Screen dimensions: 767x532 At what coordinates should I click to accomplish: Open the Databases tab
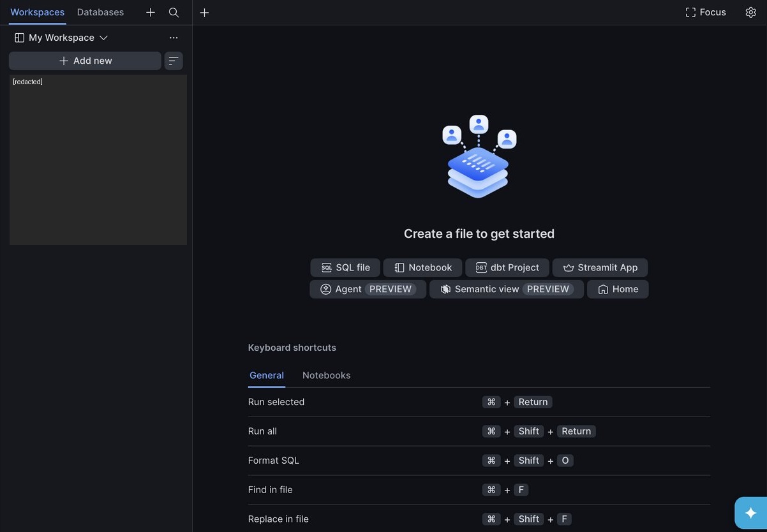click(100, 12)
